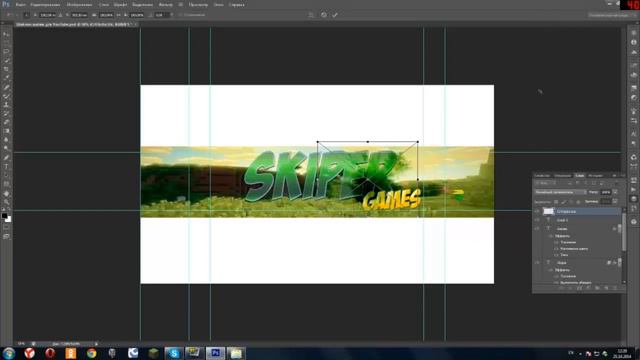This screenshot has height=360, width=640.
Task: Select the Crop tool
Action: tap(6, 69)
